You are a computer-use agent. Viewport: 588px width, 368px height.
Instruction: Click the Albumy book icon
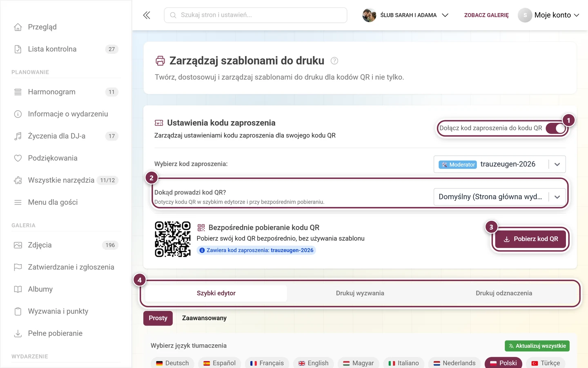[x=18, y=289]
